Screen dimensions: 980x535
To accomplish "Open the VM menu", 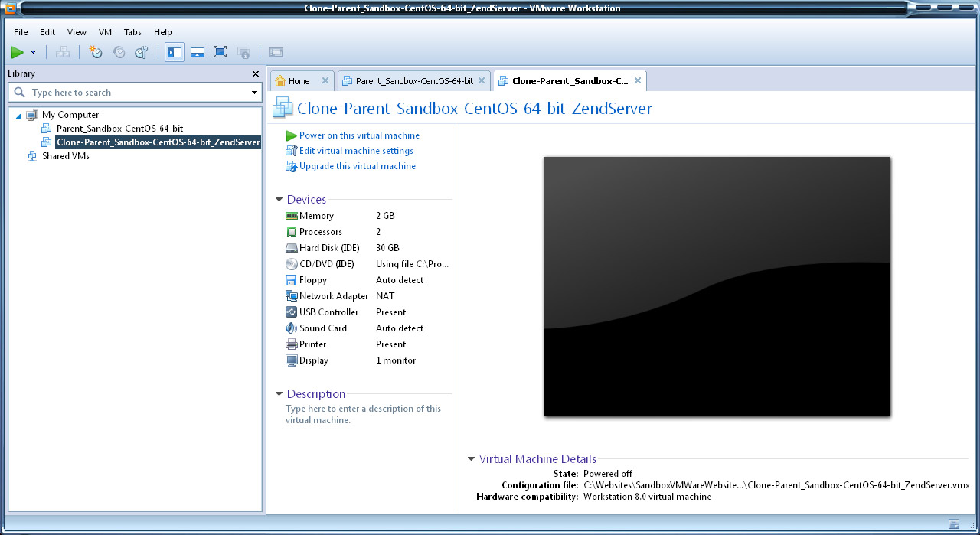I will click(x=105, y=32).
